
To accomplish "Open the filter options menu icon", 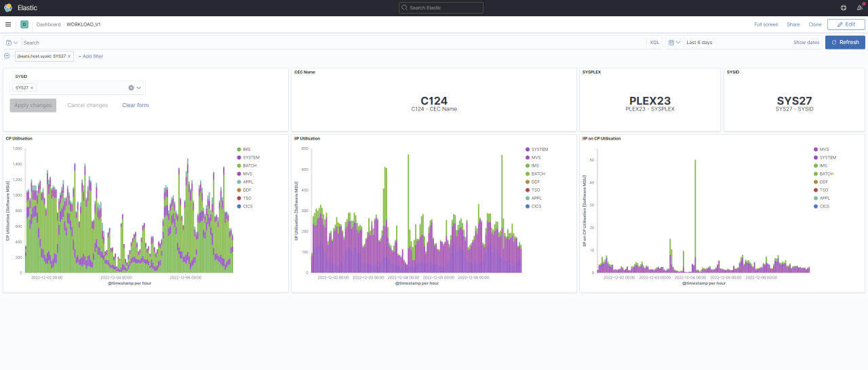I will coord(7,56).
